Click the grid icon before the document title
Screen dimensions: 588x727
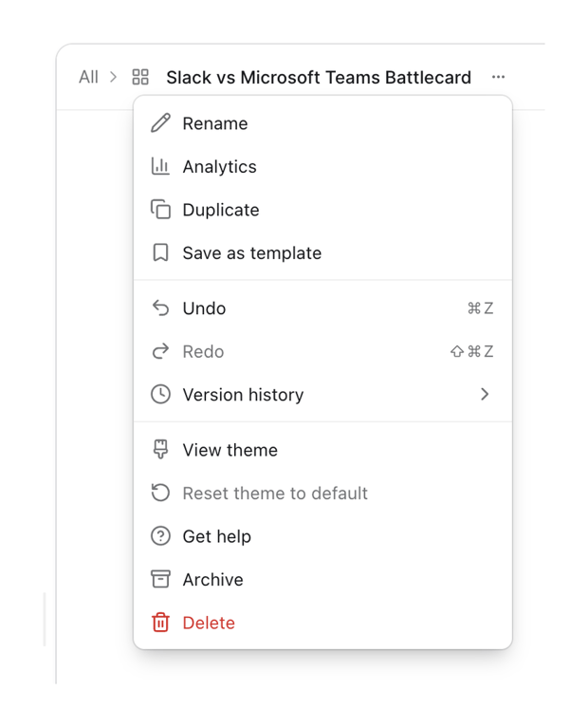(140, 77)
